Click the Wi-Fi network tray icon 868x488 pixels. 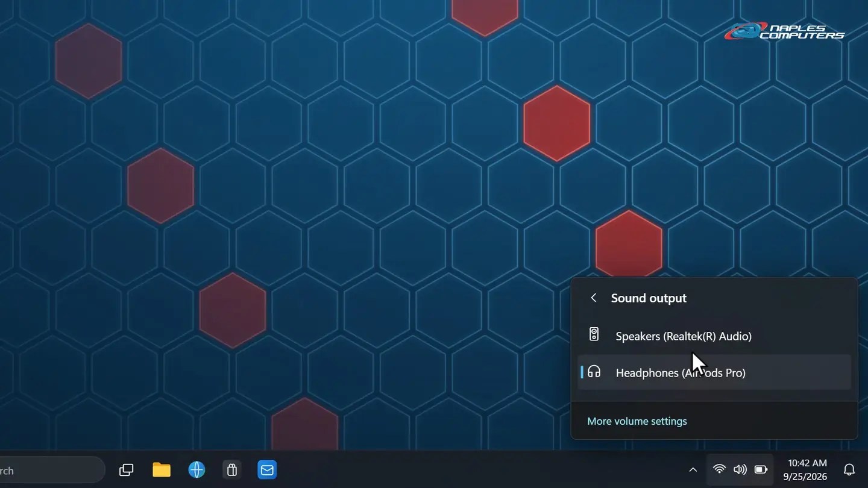pos(719,469)
